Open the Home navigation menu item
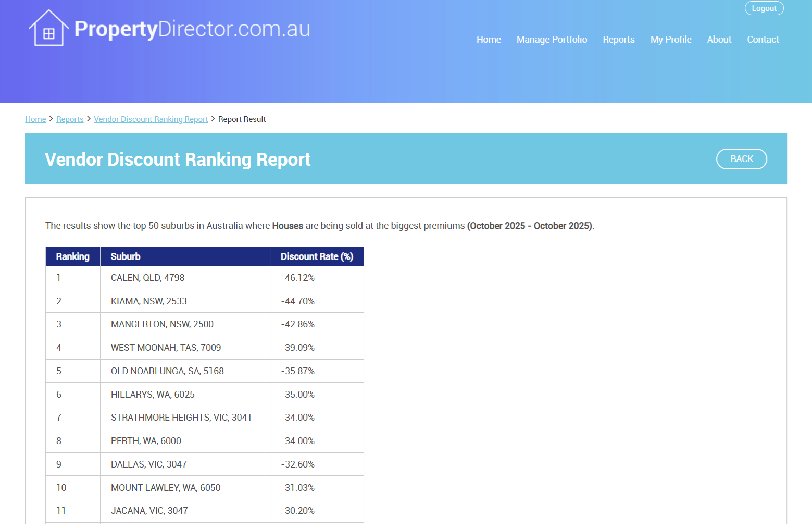812x528 pixels. click(488, 40)
